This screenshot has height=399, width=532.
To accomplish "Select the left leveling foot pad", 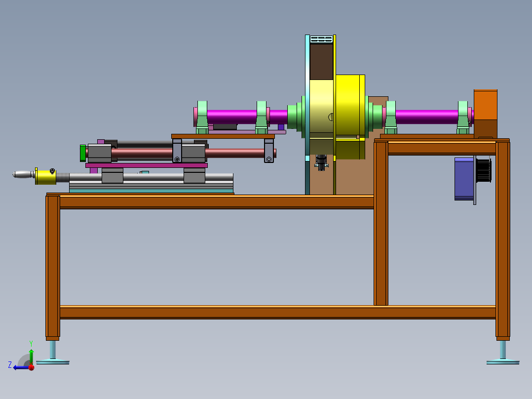I will [x=53, y=362].
